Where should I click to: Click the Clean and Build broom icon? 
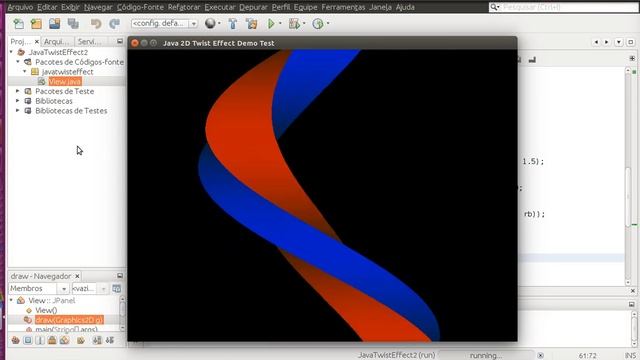point(252,24)
